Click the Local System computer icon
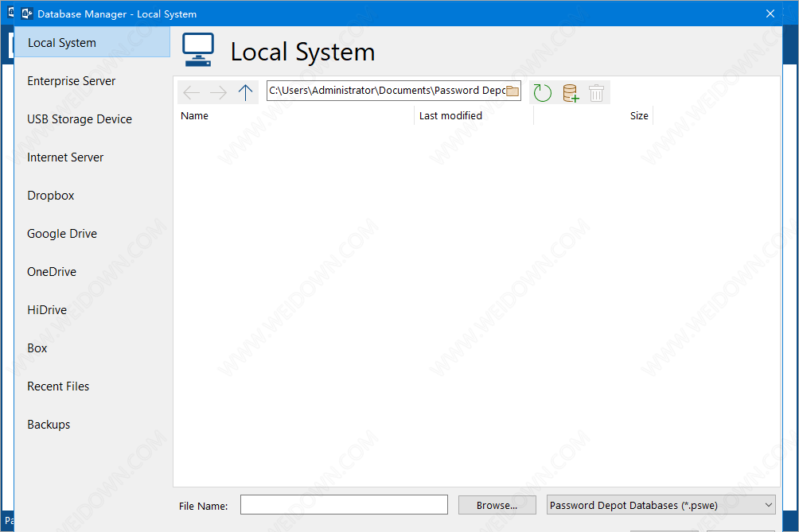The width and height of the screenshot is (799, 532). tap(197, 50)
